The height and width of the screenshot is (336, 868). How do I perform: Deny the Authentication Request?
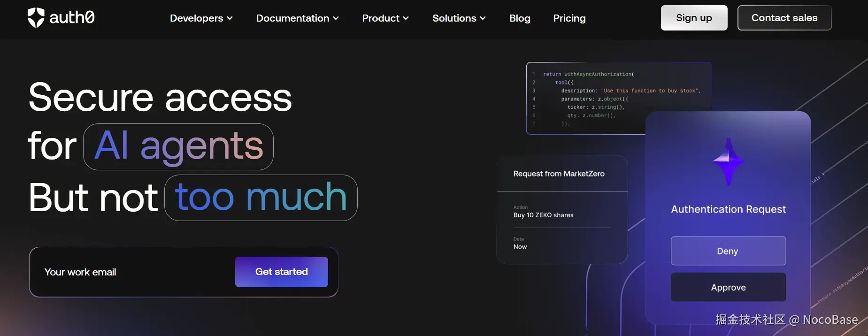(728, 251)
